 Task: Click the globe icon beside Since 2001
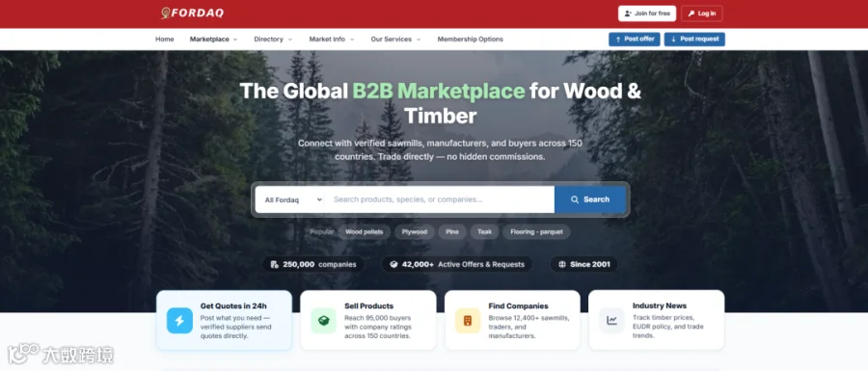562,264
